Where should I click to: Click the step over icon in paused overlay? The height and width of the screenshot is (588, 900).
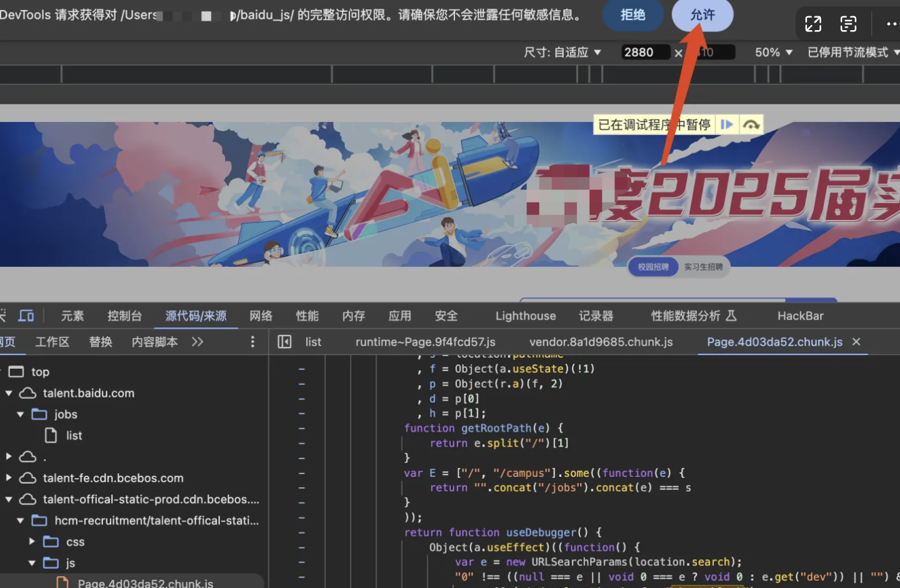751,124
